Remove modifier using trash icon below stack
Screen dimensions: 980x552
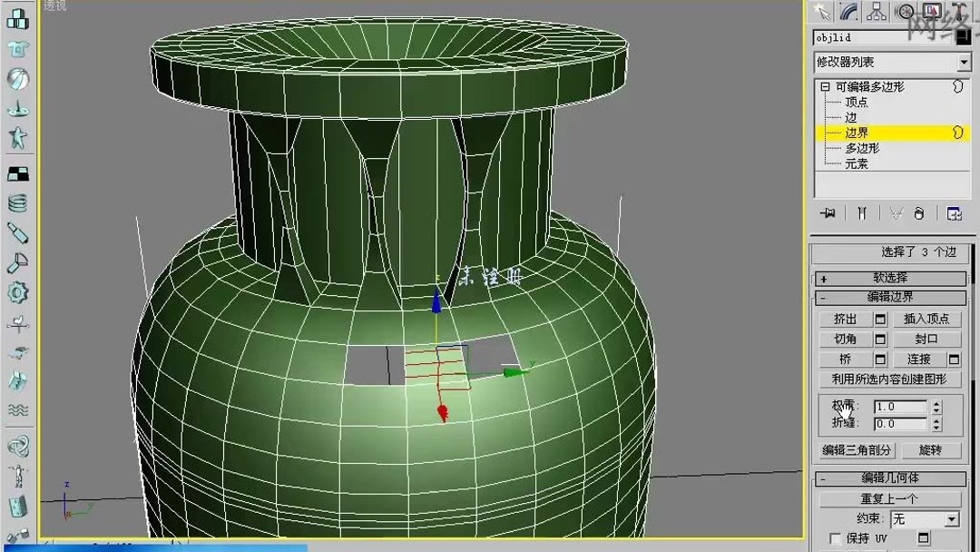point(917,213)
